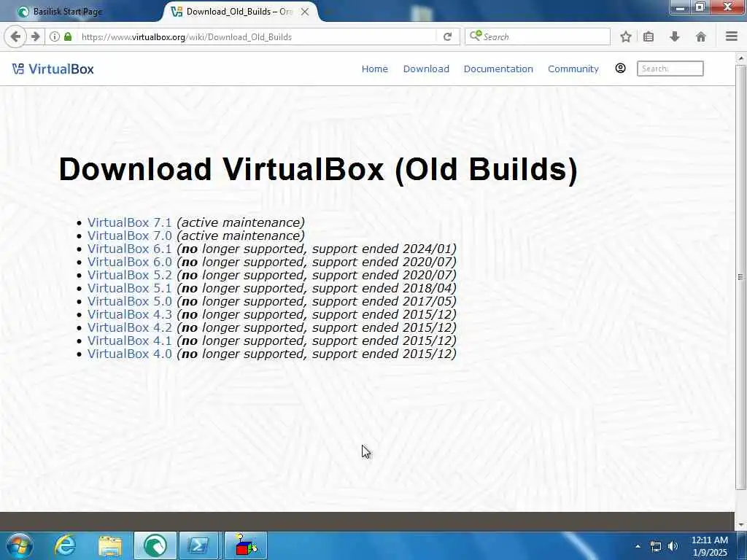Viewport: 747px width, 560px height.
Task: Click the network tray icon
Action: click(656, 547)
